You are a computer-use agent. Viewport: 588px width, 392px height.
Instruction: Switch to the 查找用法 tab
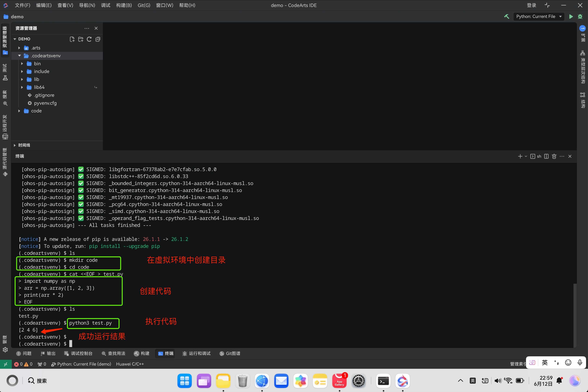pos(113,353)
